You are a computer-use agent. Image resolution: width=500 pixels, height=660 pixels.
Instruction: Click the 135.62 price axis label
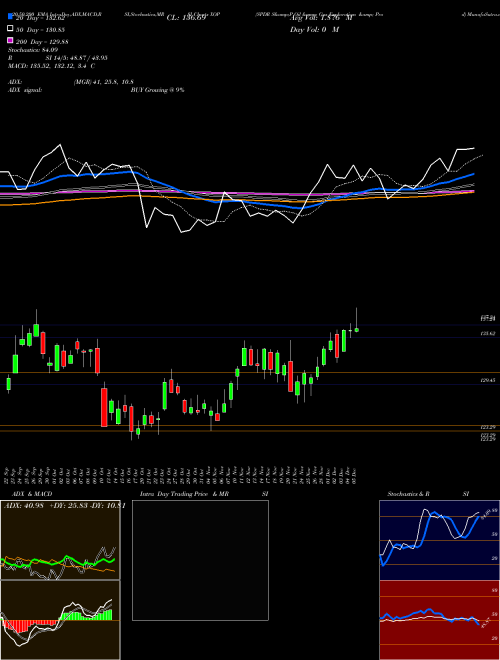[x=488, y=333]
